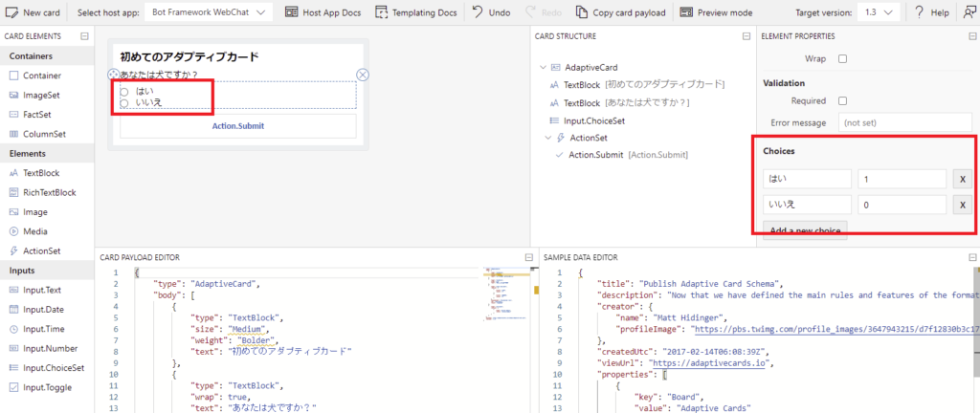Collapse the Card Structure panel

coord(746,36)
